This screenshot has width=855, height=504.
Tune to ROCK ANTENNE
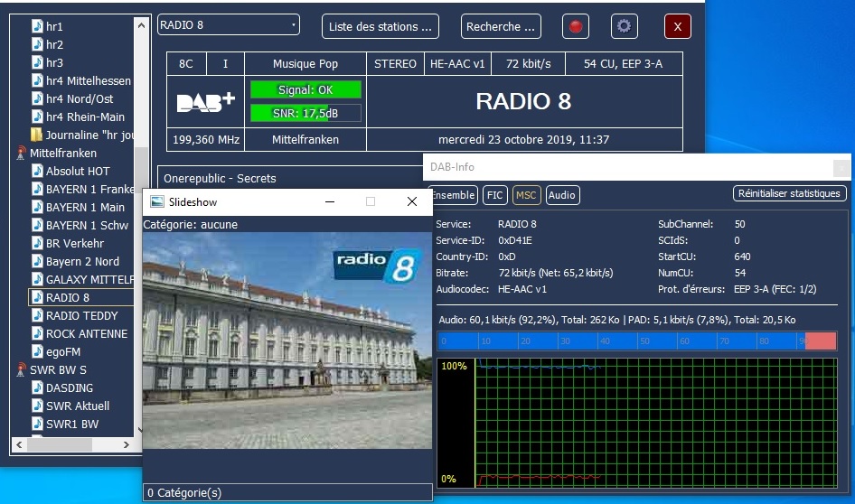(x=87, y=333)
